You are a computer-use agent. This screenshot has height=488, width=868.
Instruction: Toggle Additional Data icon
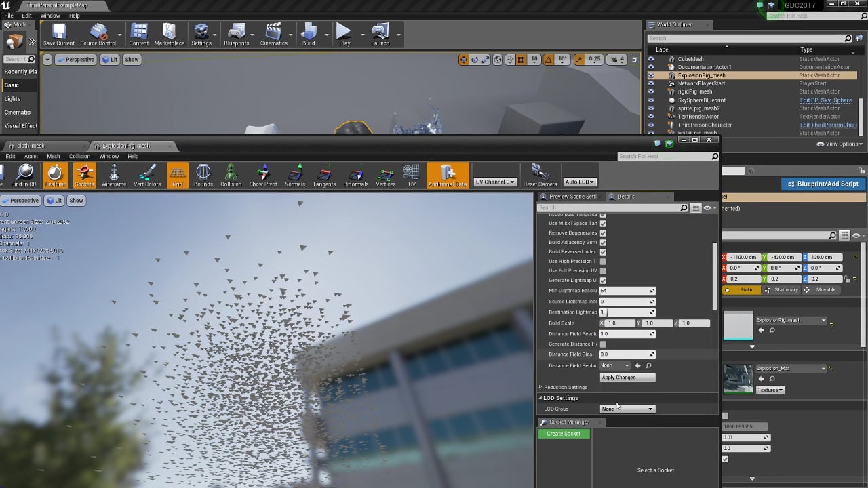pos(448,176)
